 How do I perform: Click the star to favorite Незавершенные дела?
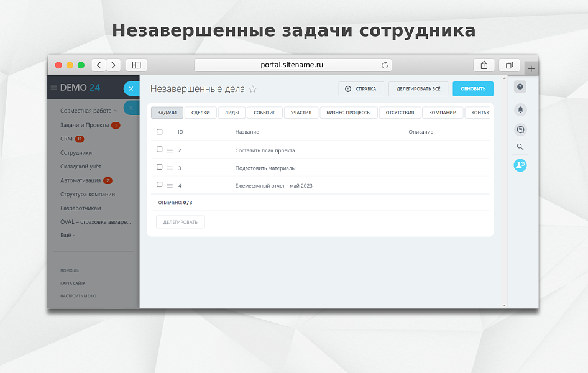click(253, 89)
